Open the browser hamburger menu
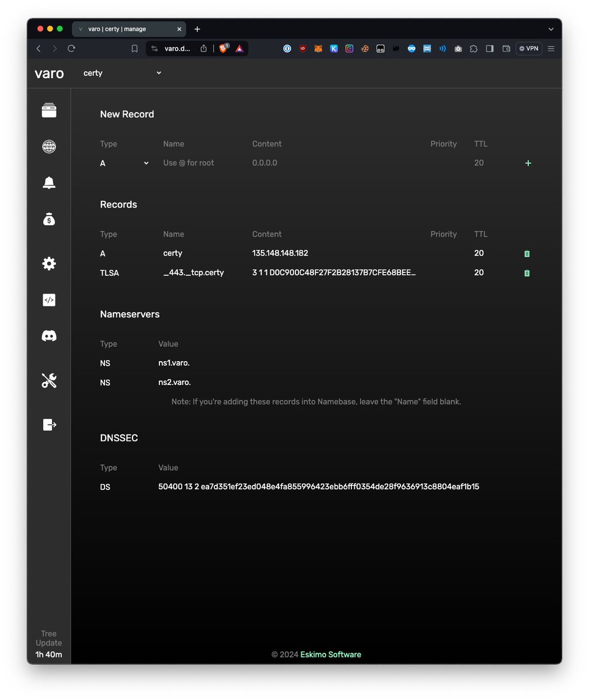Viewport: 589px width, 700px height. tap(551, 49)
